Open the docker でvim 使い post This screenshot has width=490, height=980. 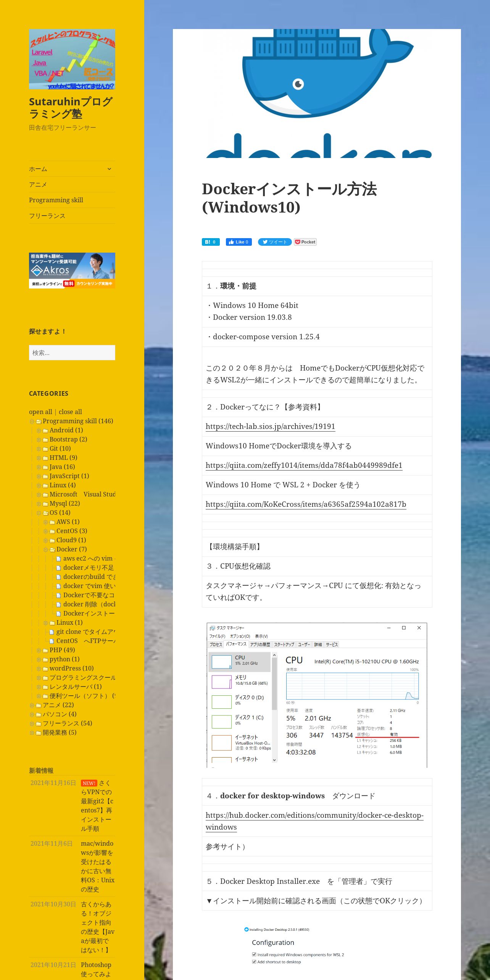(x=89, y=586)
